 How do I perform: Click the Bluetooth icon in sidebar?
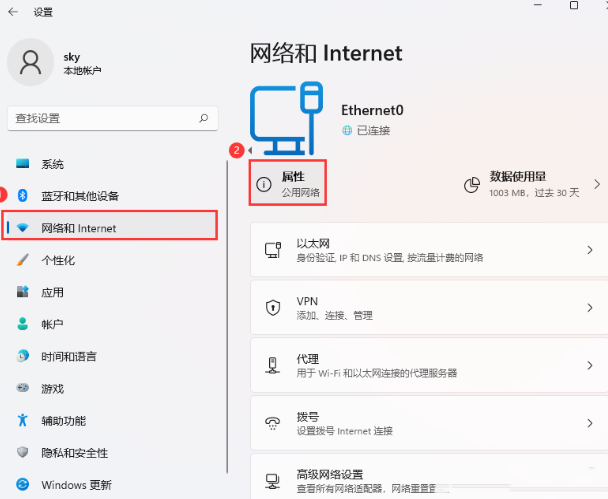22,195
